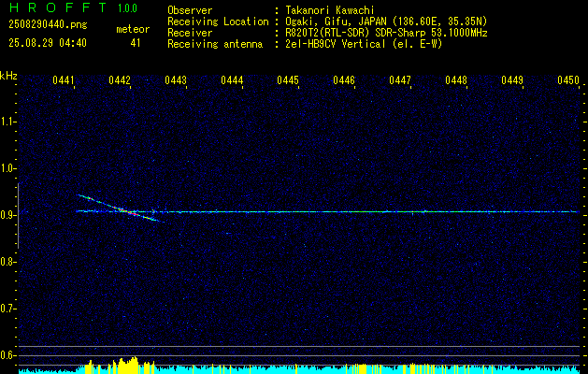The image size is (588, 374).
Task: Click time marker 0447
Action: click(x=400, y=79)
